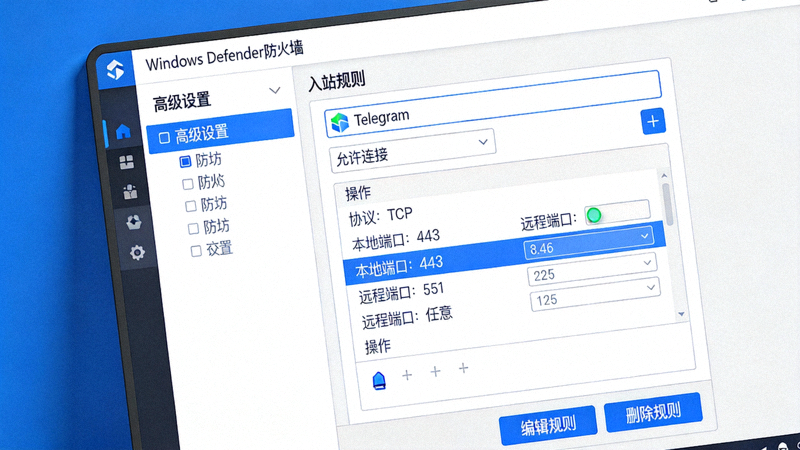Collapse the 高级设置 header chevron
The width and height of the screenshot is (800, 450).
point(274,91)
